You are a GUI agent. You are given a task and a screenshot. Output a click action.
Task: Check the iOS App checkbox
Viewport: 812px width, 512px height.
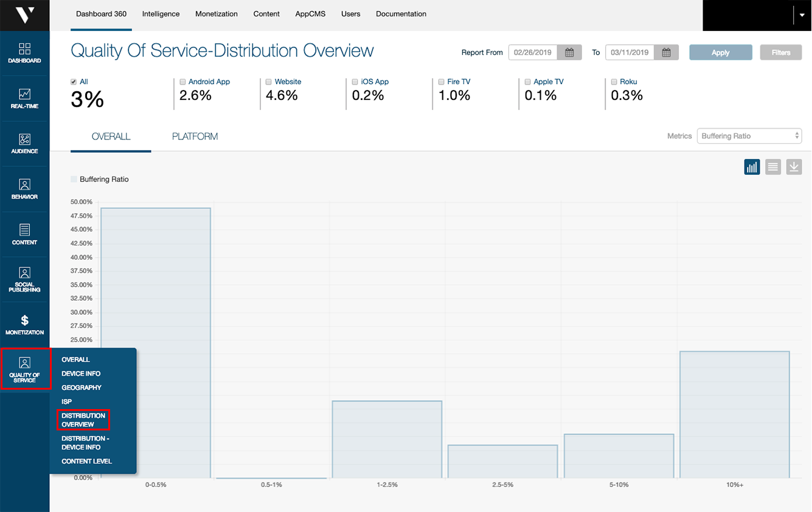355,82
